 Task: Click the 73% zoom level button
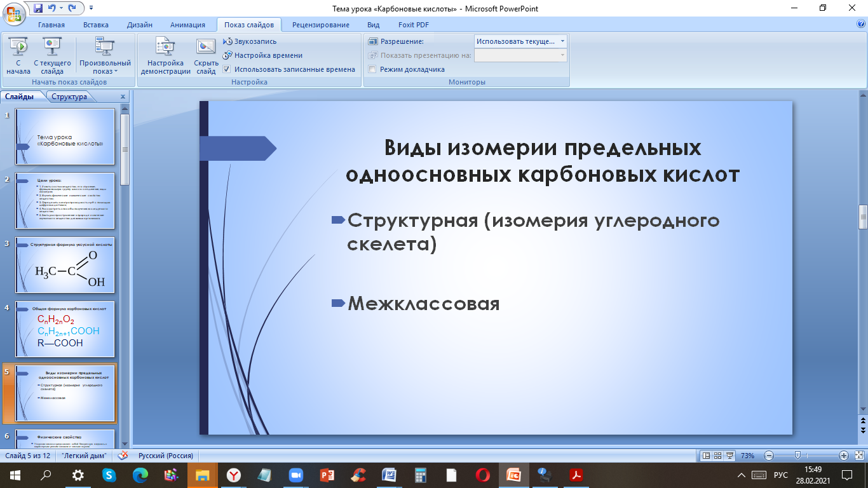(747, 456)
